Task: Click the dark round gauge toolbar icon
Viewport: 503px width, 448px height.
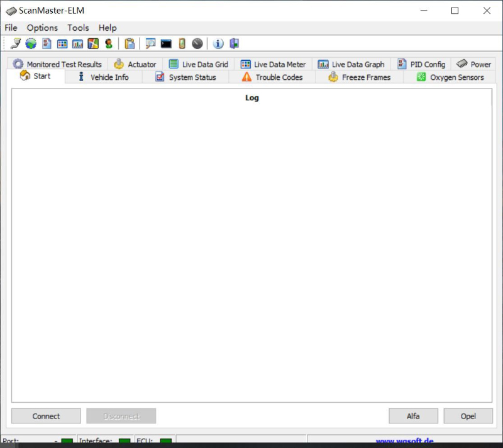Action: coord(197,43)
